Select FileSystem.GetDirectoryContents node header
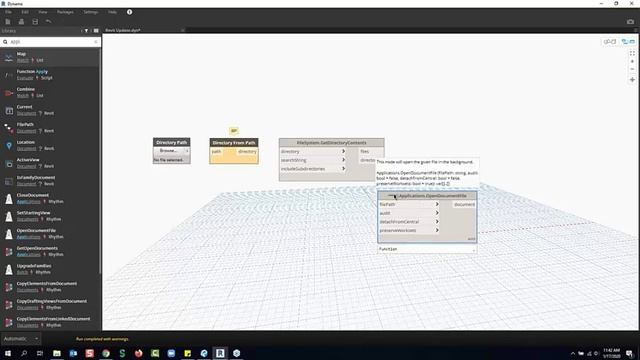Image resolution: width=640 pixels, height=360 pixels. click(331, 143)
